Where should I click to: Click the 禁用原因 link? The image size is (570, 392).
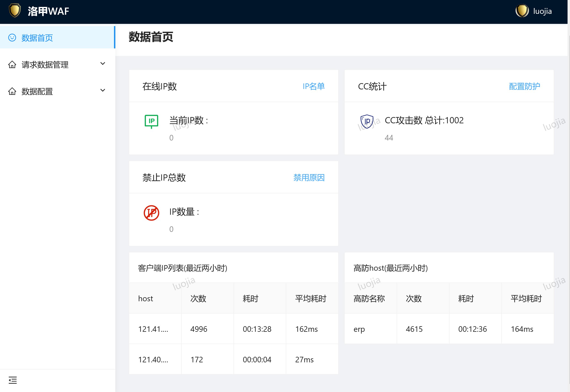coord(309,177)
